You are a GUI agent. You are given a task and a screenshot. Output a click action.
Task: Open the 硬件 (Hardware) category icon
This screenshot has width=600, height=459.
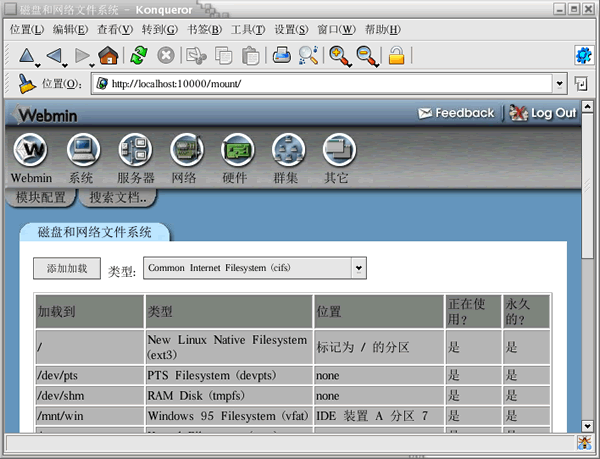[x=237, y=150]
